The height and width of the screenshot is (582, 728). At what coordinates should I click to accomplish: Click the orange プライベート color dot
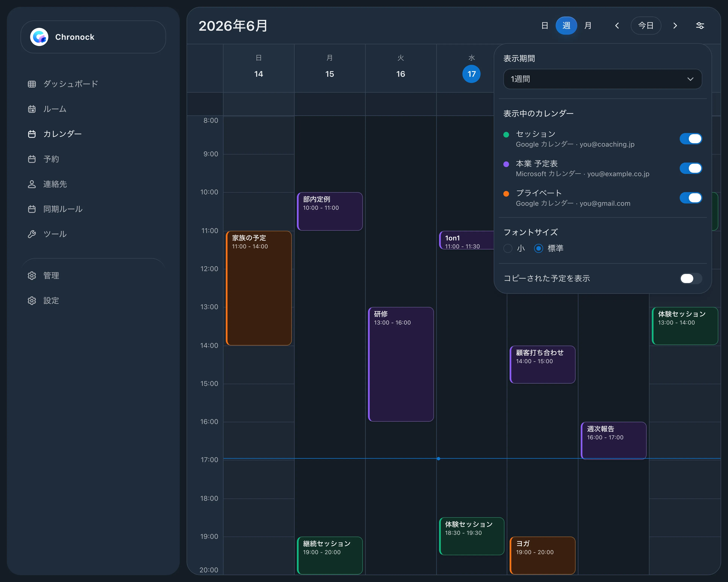[x=506, y=194]
